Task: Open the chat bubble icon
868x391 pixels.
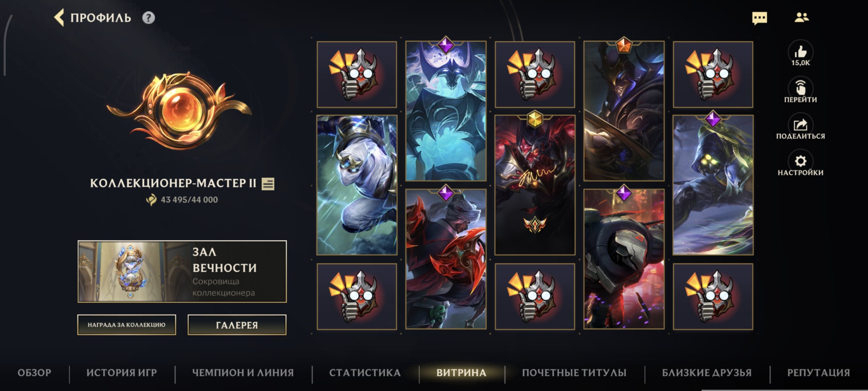Action: pyautogui.click(x=759, y=18)
